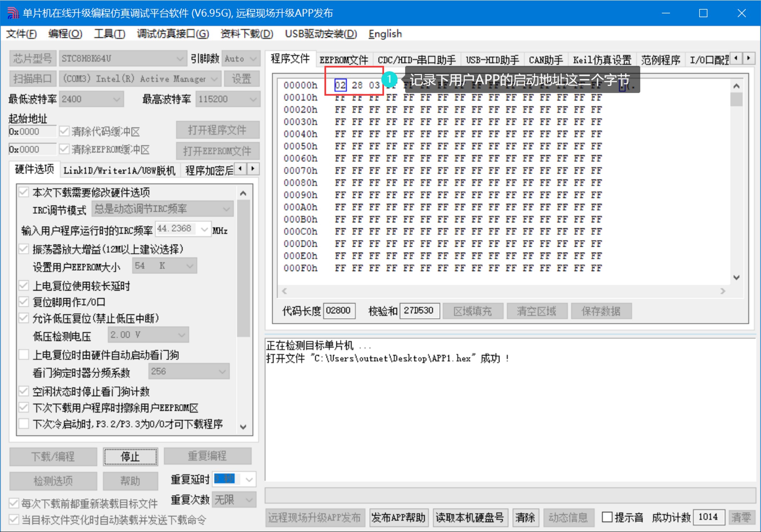Click hardware options vertical scrollbar thumb
This screenshot has height=532, width=761.
(x=243, y=268)
